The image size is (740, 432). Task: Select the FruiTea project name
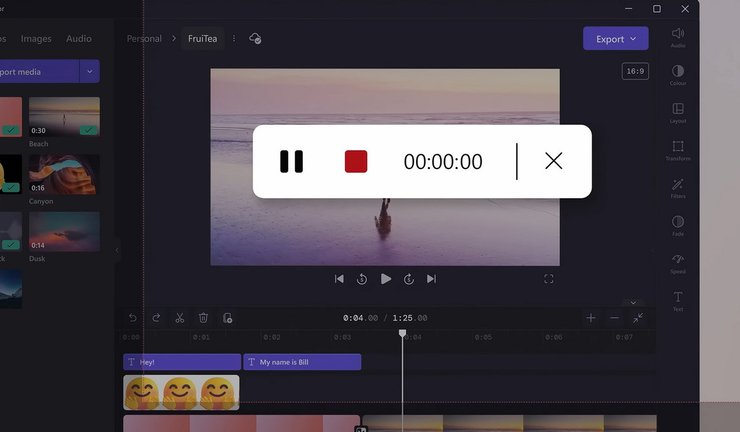pos(202,39)
